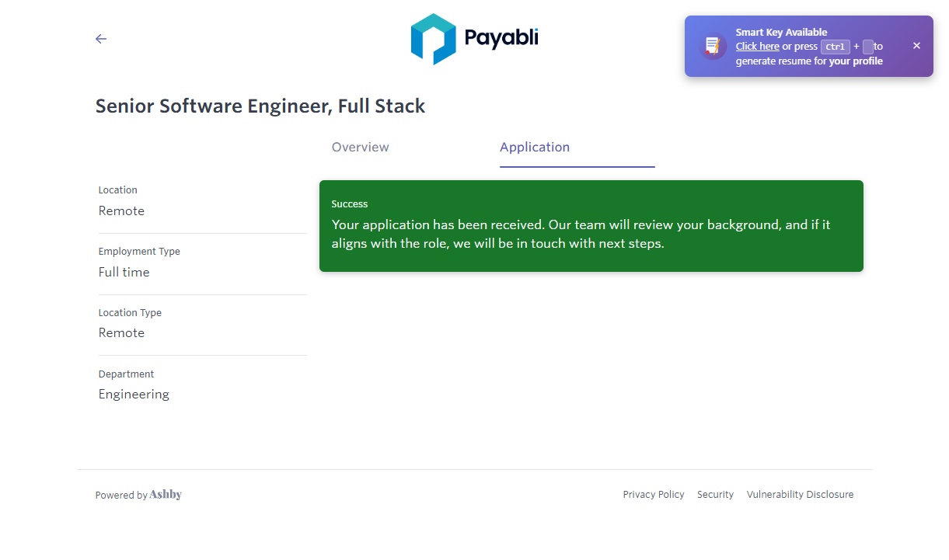
Task: Click the Remote value under Location Type
Action: coord(121,333)
